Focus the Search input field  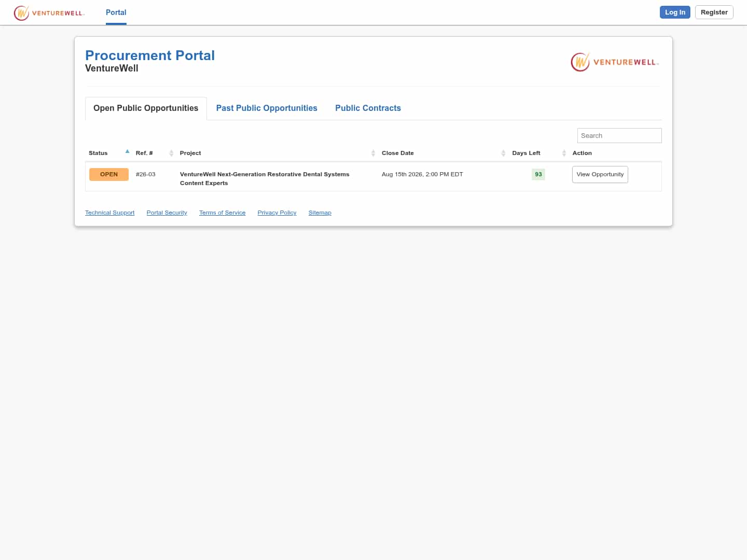coord(619,135)
